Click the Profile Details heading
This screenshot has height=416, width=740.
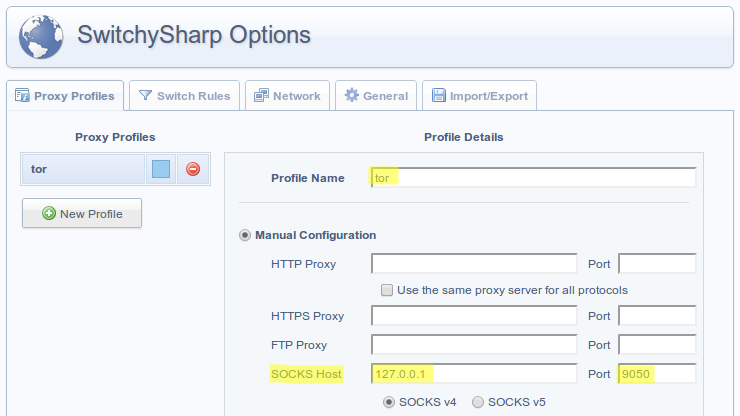point(463,137)
